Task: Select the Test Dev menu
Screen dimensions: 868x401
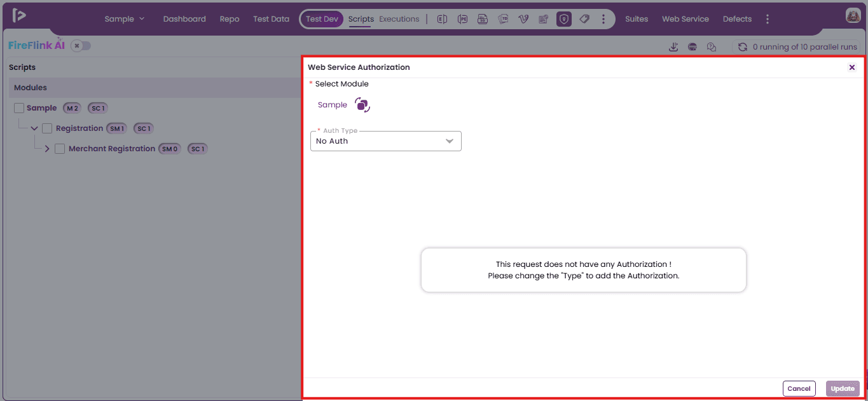Action: (x=322, y=19)
